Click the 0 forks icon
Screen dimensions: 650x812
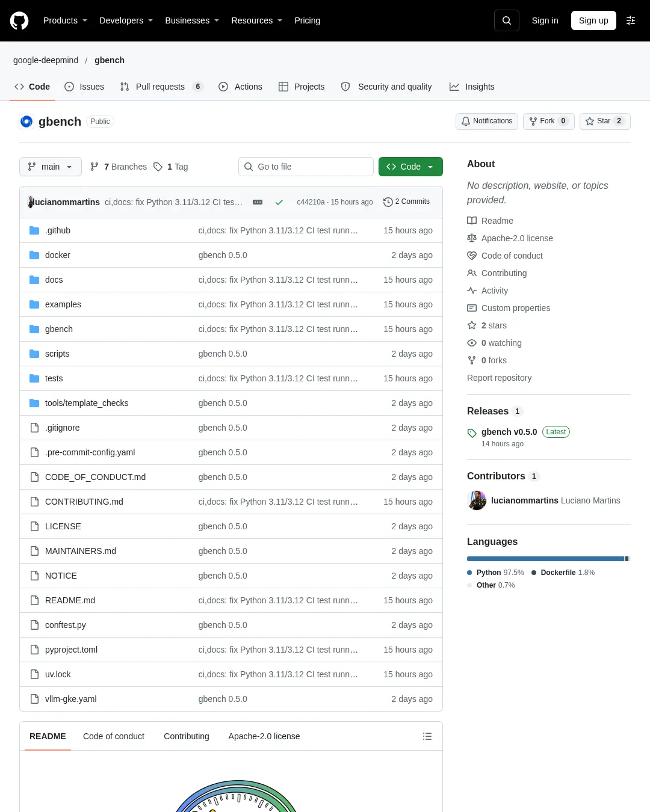pos(472,360)
